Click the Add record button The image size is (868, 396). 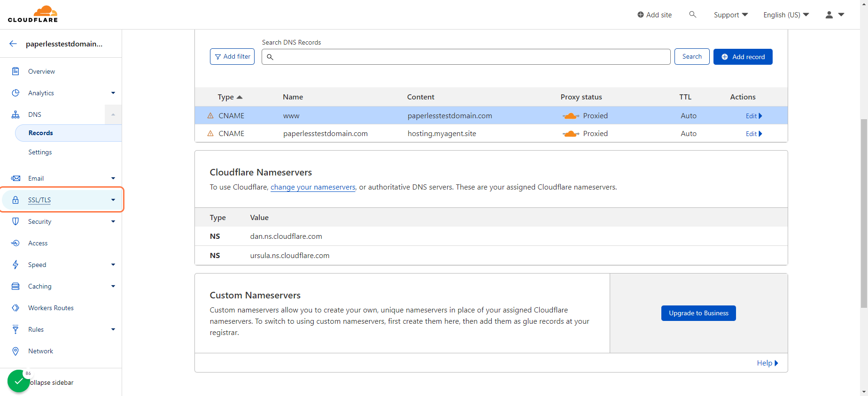click(743, 57)
